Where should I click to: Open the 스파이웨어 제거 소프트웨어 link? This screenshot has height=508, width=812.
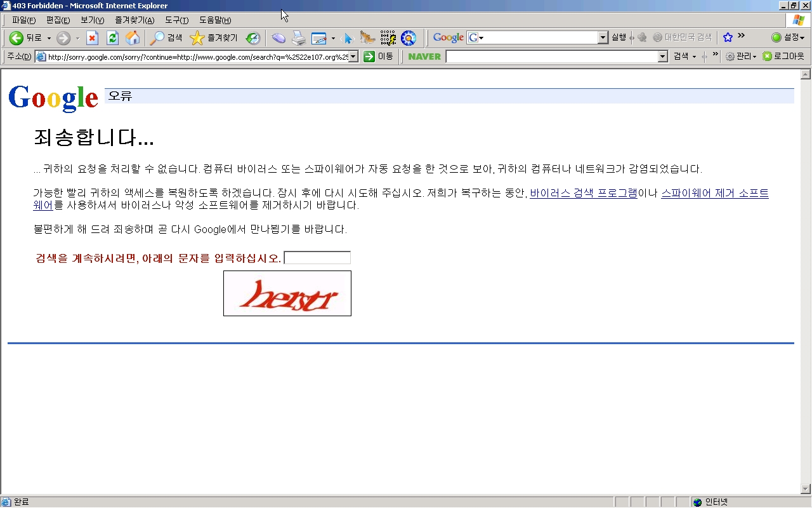(x=715, y=193)
